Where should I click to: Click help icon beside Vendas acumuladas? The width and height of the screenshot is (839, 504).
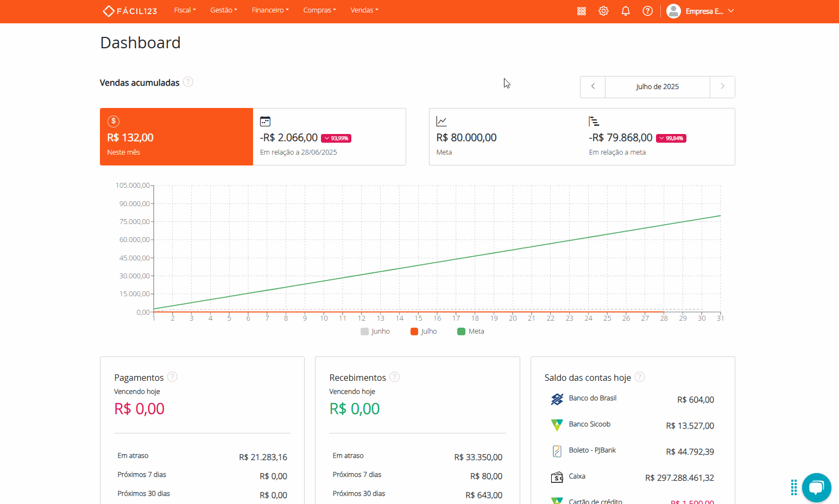188,82
